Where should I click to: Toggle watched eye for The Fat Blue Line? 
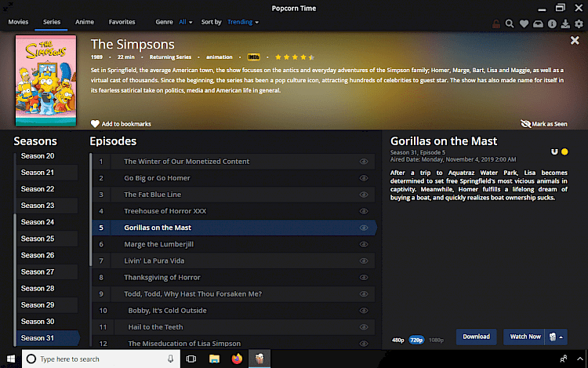click(x=364, y=195)
